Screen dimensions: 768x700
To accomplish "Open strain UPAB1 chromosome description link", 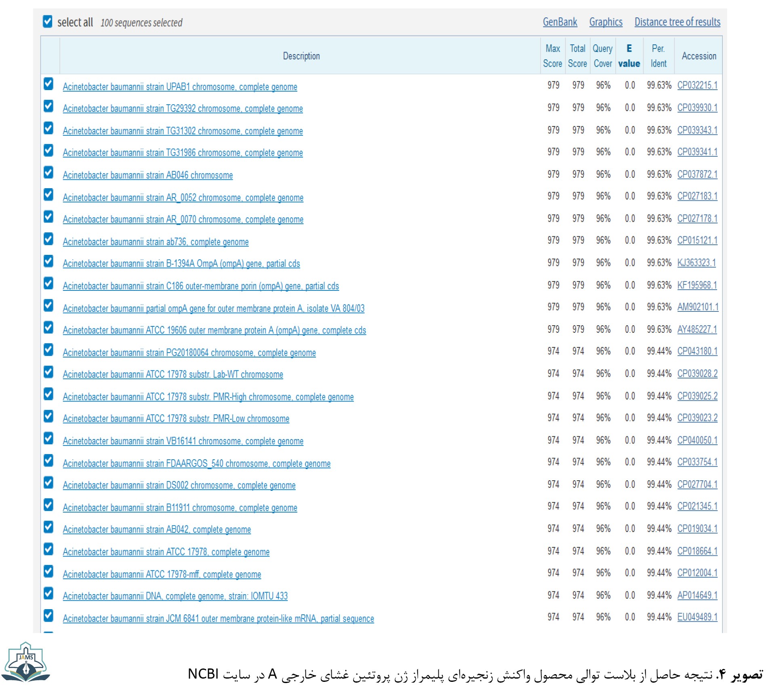I will click(180, 87).
